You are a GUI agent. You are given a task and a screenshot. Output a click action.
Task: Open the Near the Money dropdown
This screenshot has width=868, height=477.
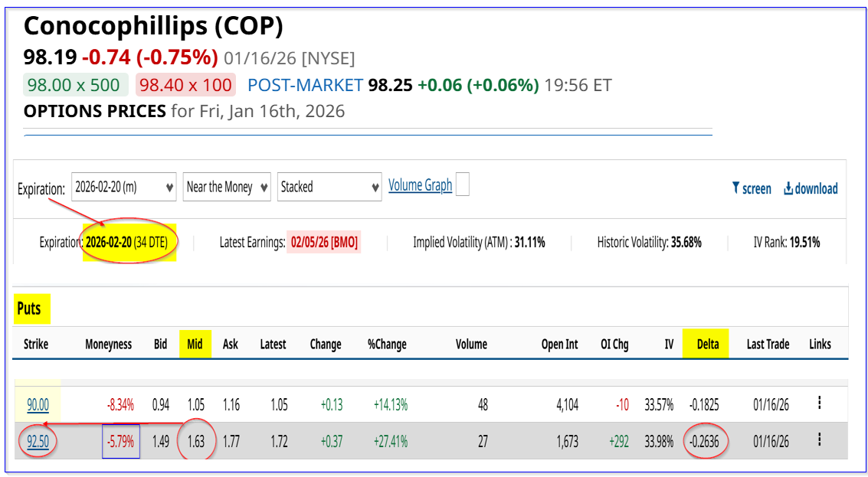click(227, 187)
